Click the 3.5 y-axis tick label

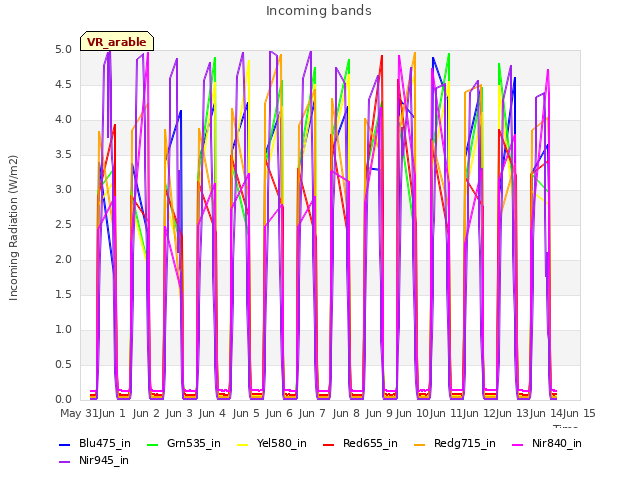click(63, 155)
